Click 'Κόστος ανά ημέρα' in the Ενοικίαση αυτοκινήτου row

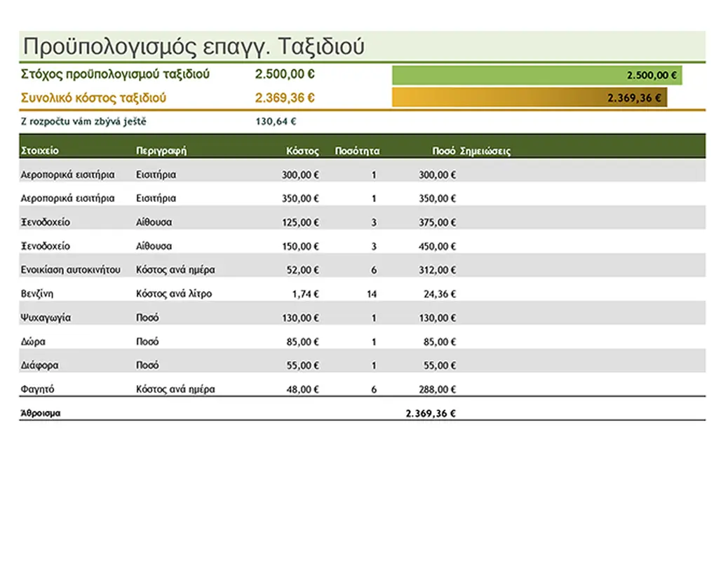(x=175, y=270)
